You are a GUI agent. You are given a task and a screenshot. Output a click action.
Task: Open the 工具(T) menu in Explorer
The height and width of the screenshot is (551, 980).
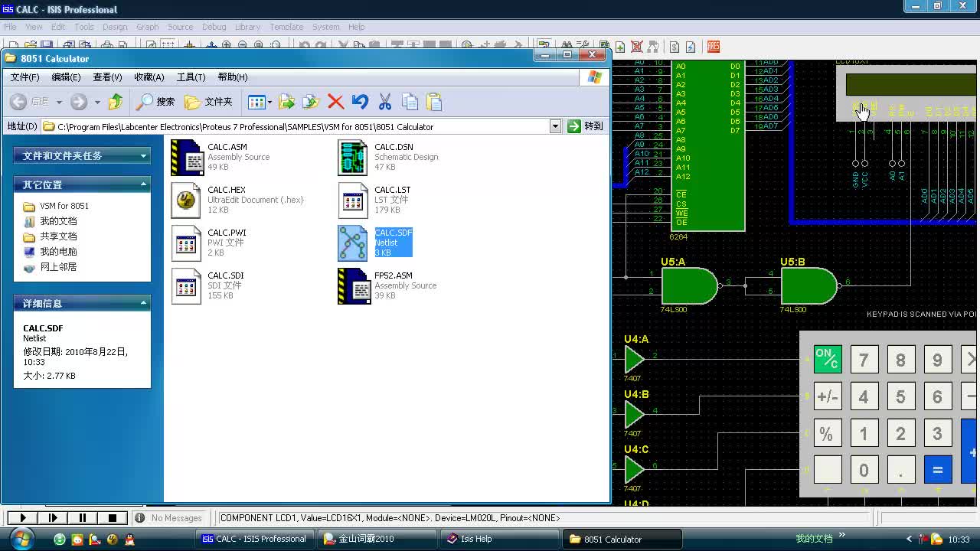191,77
